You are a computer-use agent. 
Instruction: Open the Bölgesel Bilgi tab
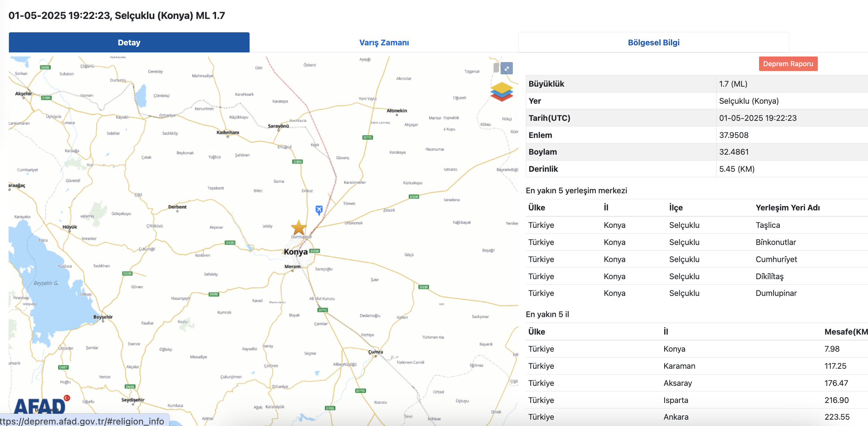[653, 42]
